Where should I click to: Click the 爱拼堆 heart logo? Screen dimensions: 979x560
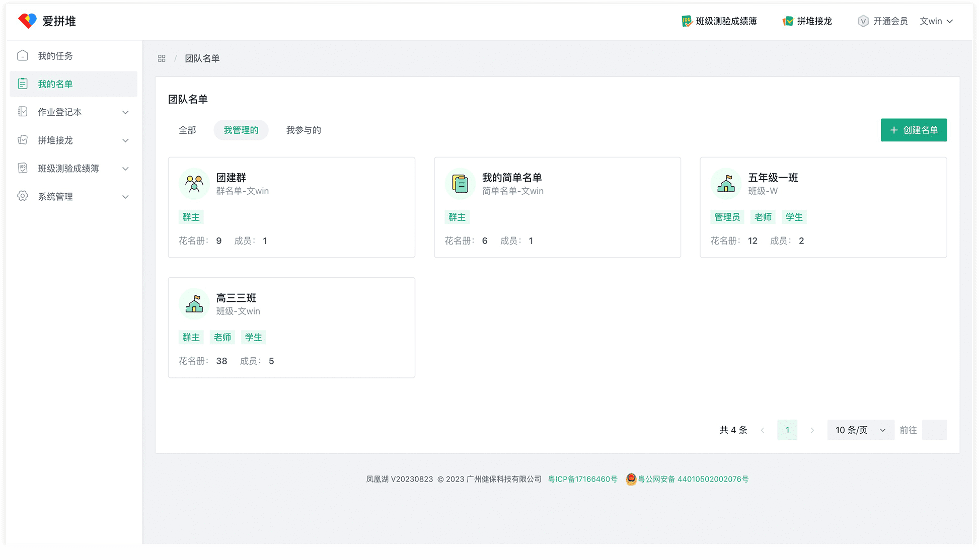(x=27, y=21)
